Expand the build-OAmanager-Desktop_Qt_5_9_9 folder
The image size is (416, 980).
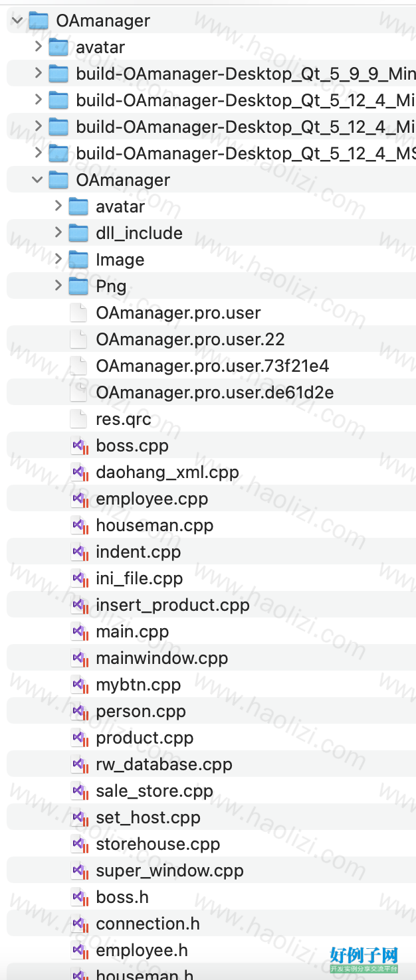tap(38, 74)
